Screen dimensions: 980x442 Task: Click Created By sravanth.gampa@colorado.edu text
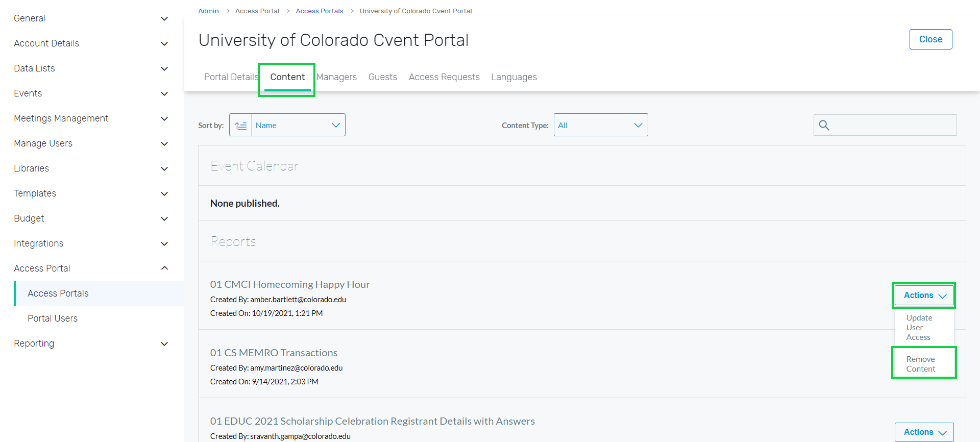[280, 436]
